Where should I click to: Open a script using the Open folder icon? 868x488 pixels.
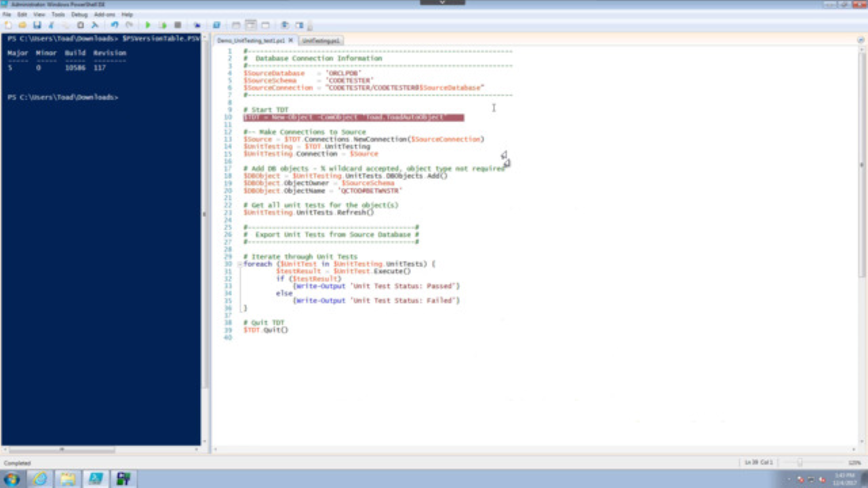tap(22, 25)
